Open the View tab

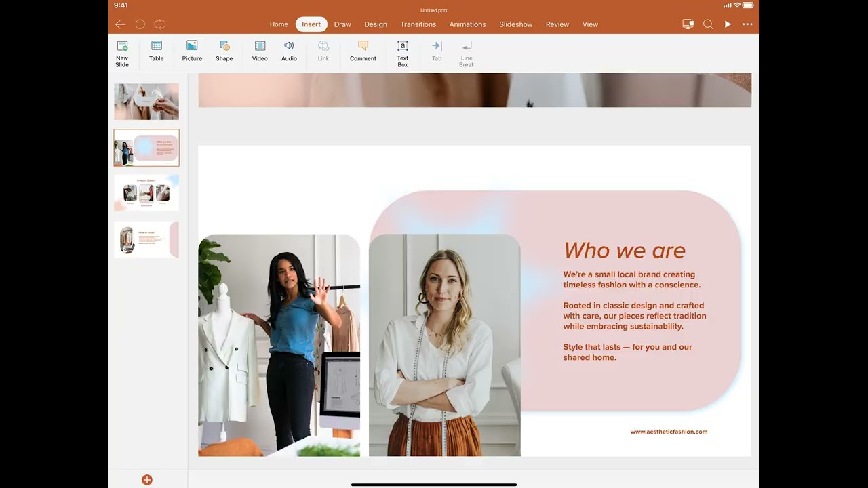click(591, 24)
